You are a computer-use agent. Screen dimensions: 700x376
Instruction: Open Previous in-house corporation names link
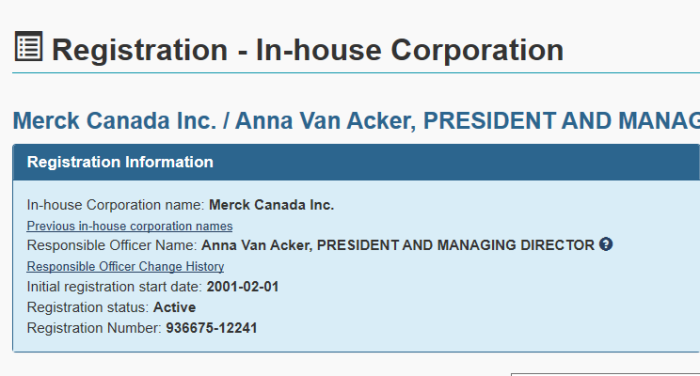[129, 226]
